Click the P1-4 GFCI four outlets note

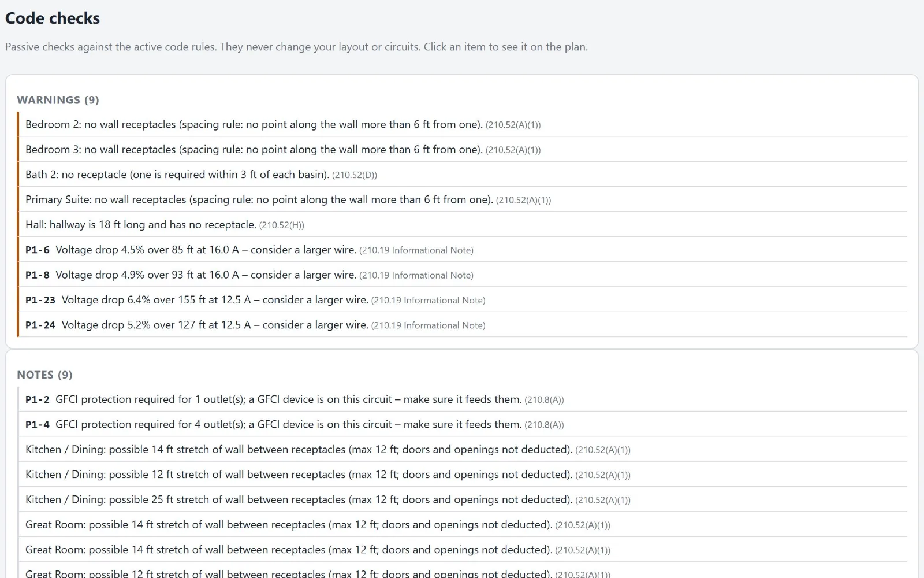(462, 424)
